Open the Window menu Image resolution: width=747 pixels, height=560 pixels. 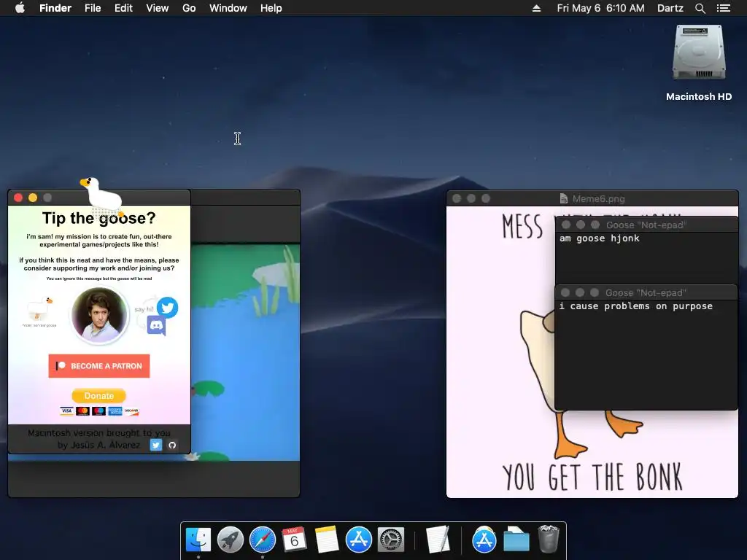[x=228, y=8]
